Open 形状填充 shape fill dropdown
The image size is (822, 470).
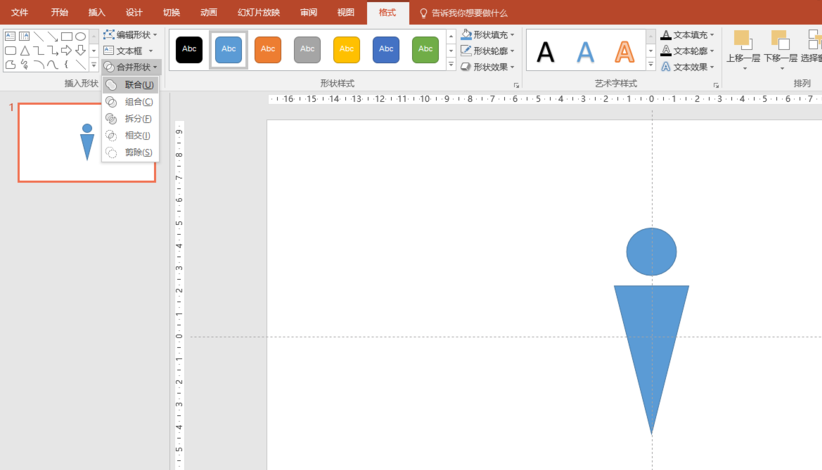[488, 35]
